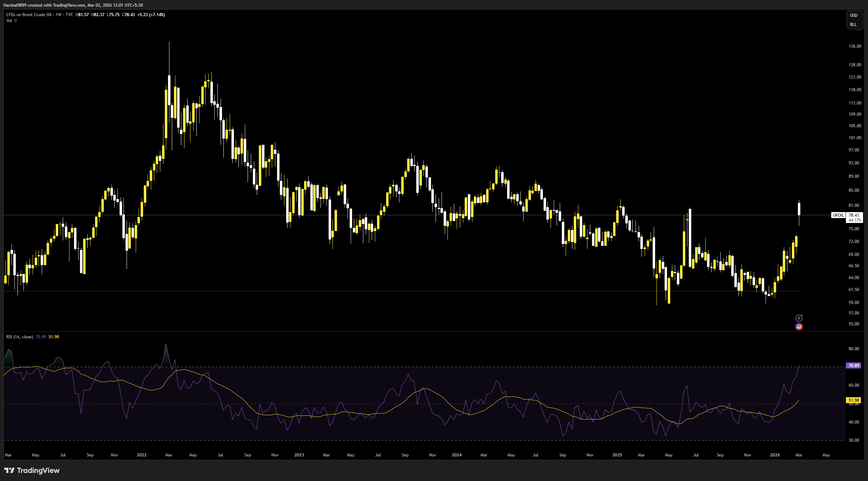Click the L75.75 low value in legend
868x481 pixels.
click(113, 15)
